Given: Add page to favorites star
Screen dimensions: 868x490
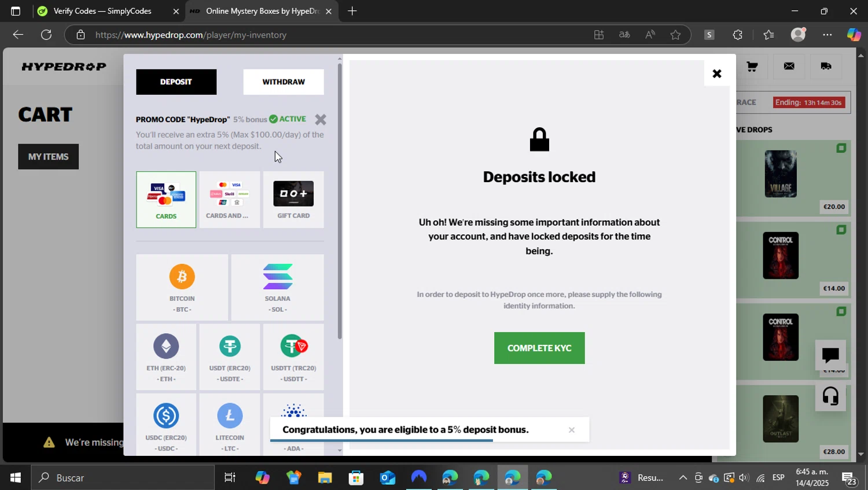Looking at the screenshot, I should 675,35.
